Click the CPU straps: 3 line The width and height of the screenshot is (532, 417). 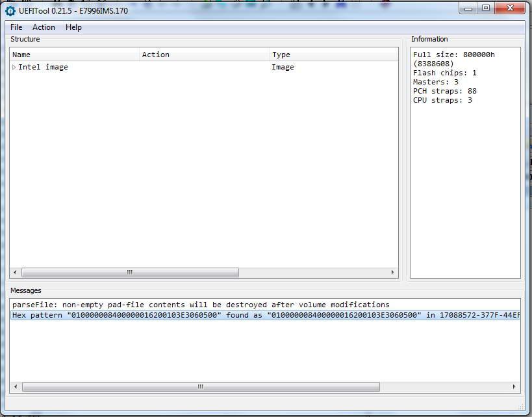pyautogui.click(x=442, y=100)
